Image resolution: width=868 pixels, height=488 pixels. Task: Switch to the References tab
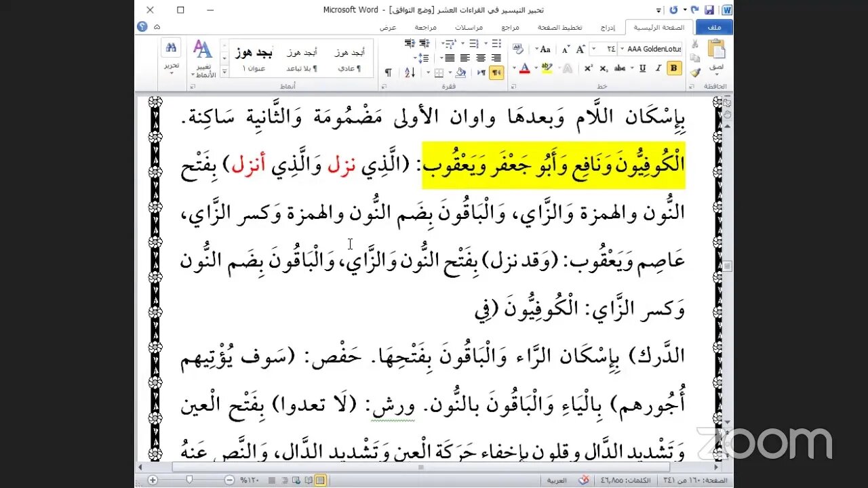(x=511, y=27)
